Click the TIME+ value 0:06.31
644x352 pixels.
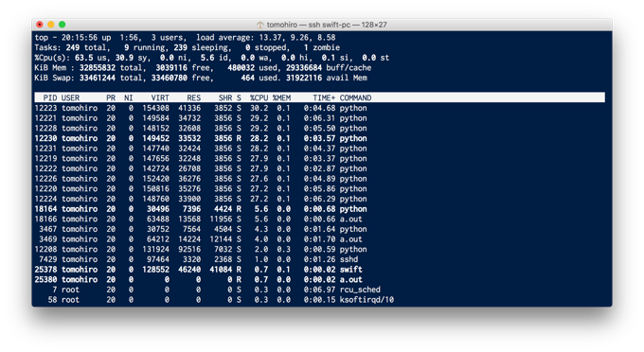click(x=319, y=118)
